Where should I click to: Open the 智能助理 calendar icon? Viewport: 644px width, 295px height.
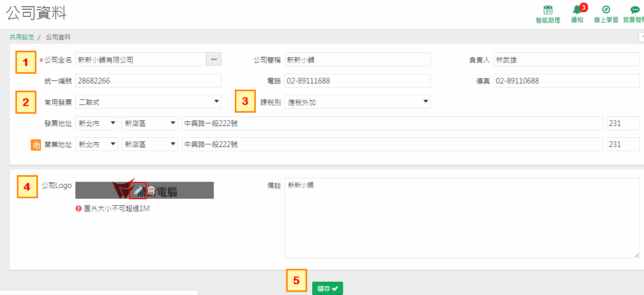[548, 10]
